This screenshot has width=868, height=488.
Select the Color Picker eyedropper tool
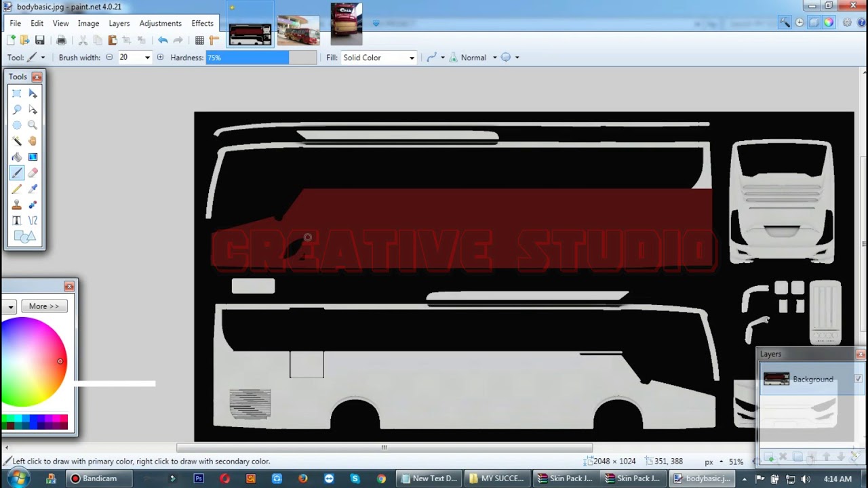click(x=33, y=188)
